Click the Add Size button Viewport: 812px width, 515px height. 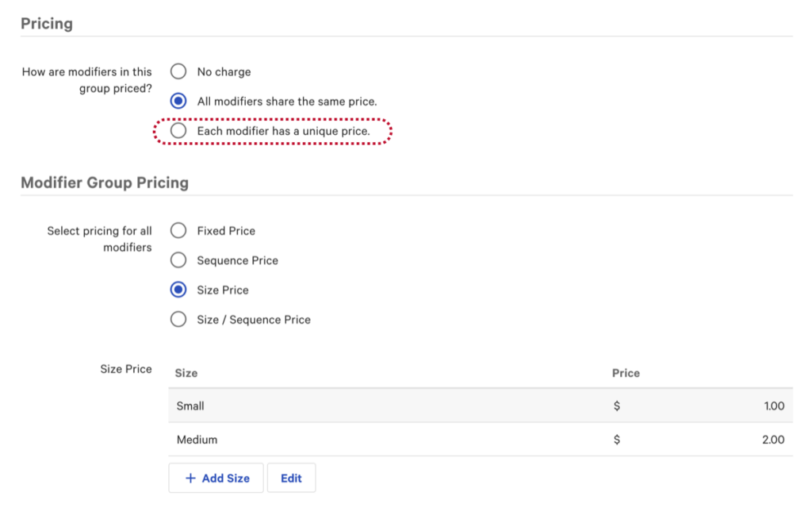point(216,478)
